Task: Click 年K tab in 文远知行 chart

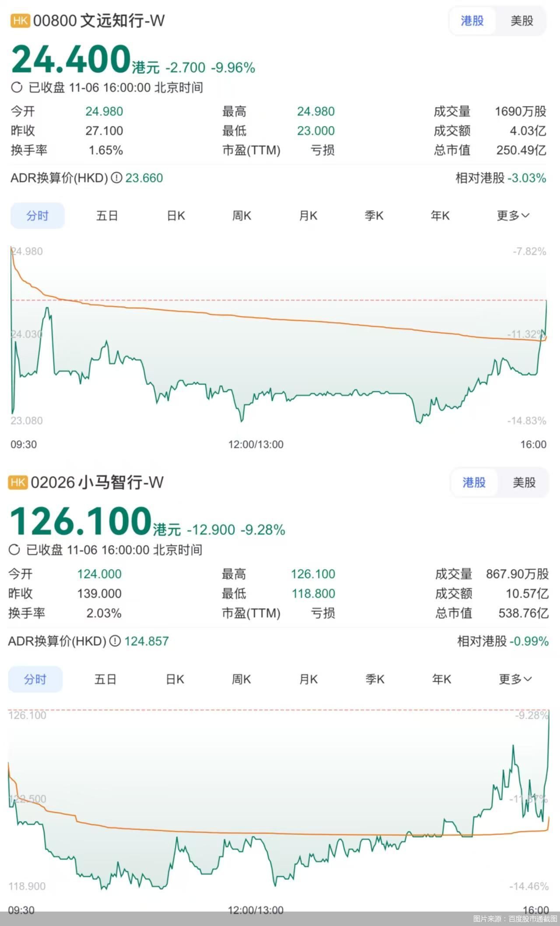Action: click(x=440, y=216)
